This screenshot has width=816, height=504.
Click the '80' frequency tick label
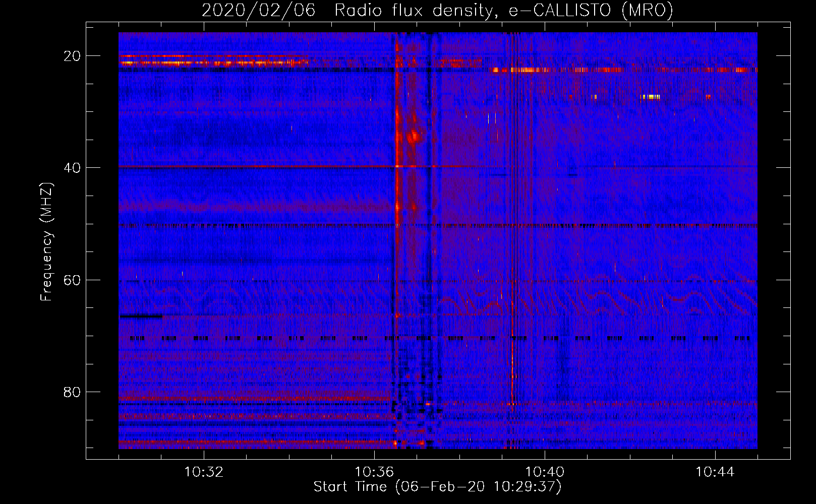[72, 392]
